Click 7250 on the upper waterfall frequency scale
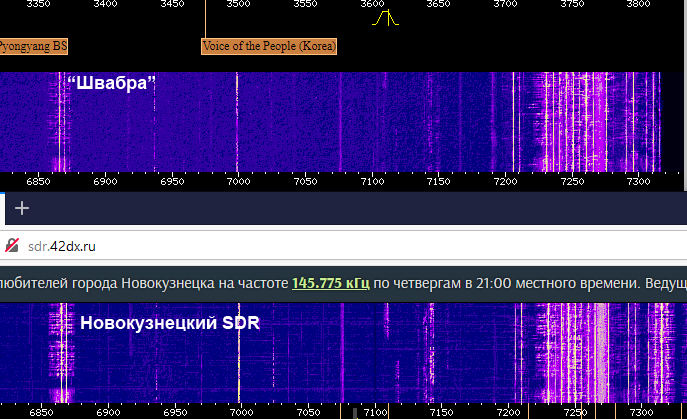Viewport: 687px width, 419px height. pos(573,181)
